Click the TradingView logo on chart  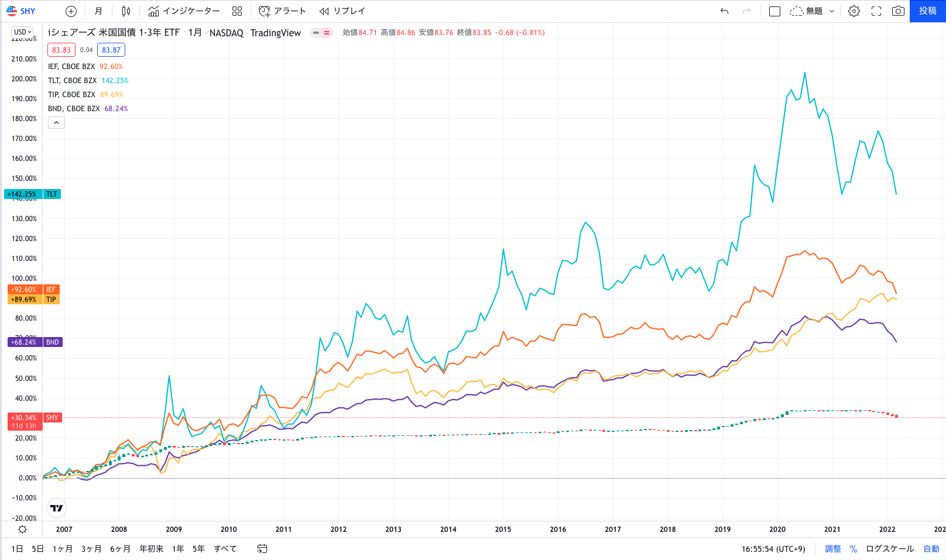point(56,508)
